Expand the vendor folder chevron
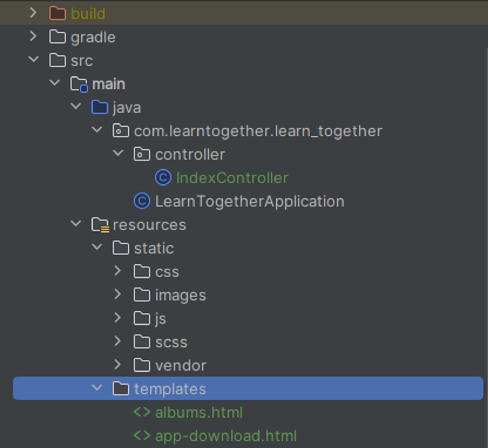Screen dimensions: 488x448 click(118, 365)
